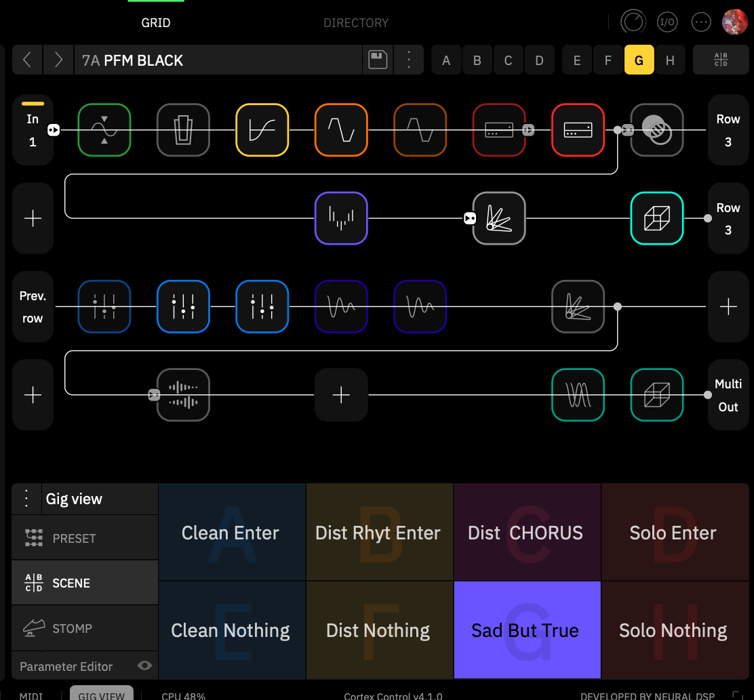Viewport: 754px width, 700px height.
Task: Toggle the Parameter Editor eye visibility
Action: (144, 665)
